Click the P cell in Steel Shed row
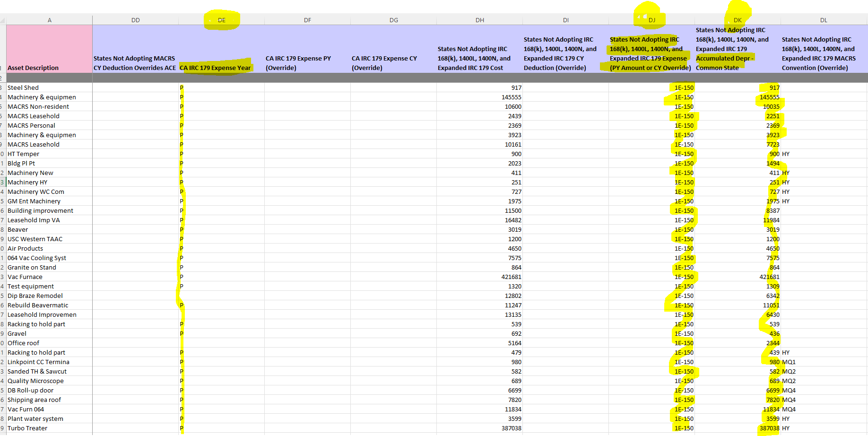Screen dimensions: 868x436 pos(221,87)
